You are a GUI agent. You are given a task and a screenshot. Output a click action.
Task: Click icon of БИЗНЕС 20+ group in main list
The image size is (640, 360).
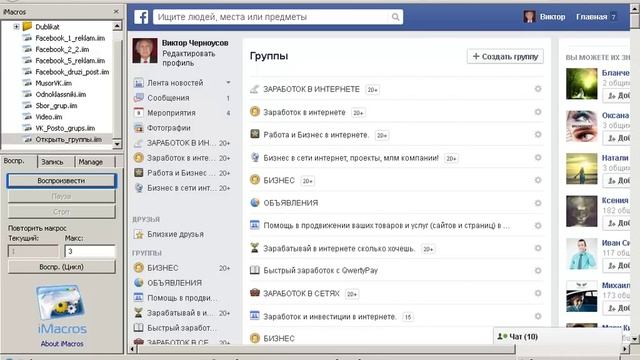point(255,180)
